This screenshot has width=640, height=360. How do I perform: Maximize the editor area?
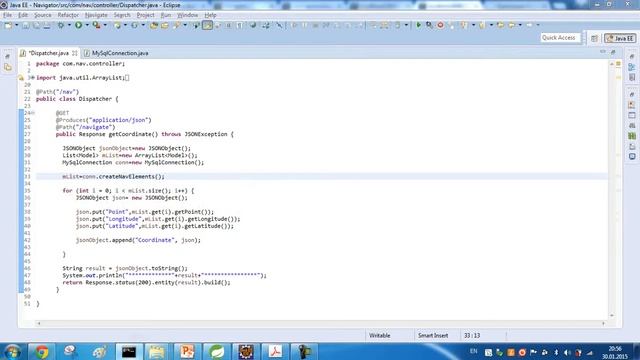click(x=613, y=52)
